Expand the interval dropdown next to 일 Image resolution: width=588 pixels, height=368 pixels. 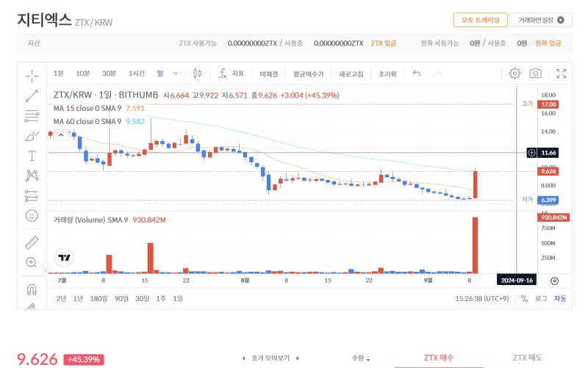[x=176, y=73]
